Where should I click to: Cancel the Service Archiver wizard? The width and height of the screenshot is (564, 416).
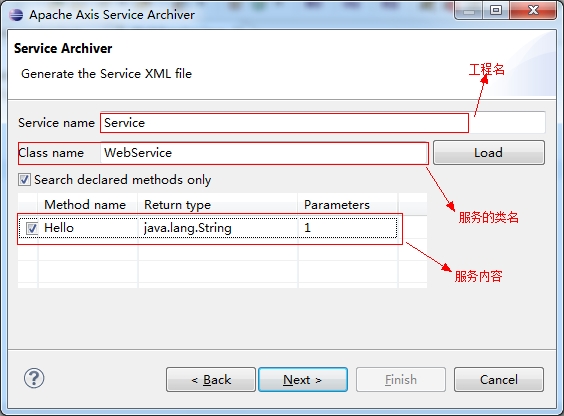point(499,379)
